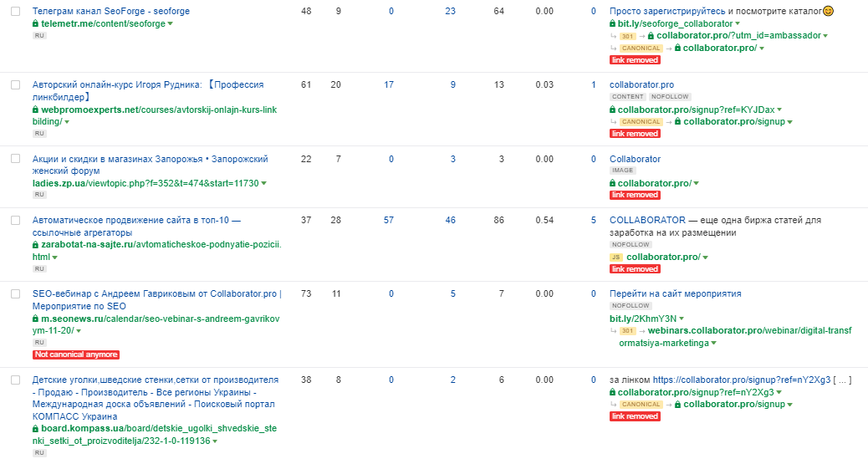The height and width of the screenshot is (464, 868).
Task: Click the RU language tag under m.seonews.ru
Action: point(39,343)
